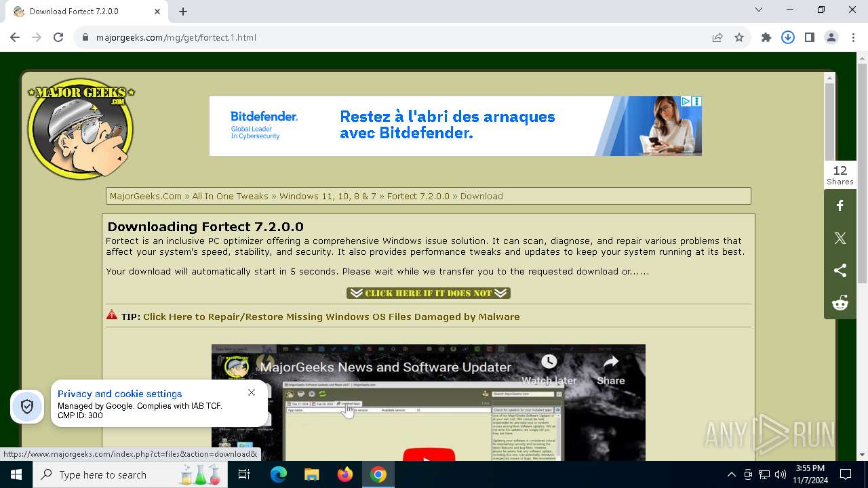868x488 pixels.
Task: Play the YouTube video
Action: 429,455
